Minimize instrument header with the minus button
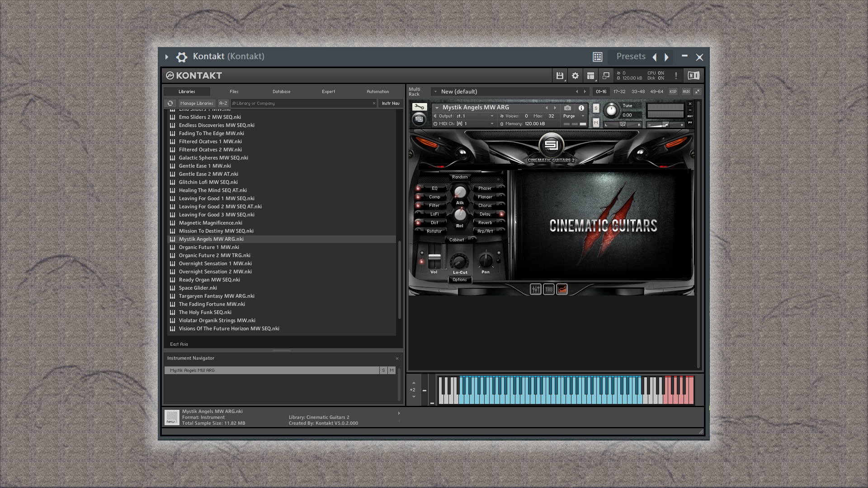Image resolution: width=868 pixels, height=488 pixels. pyautogui.click(x=690, y=110)
